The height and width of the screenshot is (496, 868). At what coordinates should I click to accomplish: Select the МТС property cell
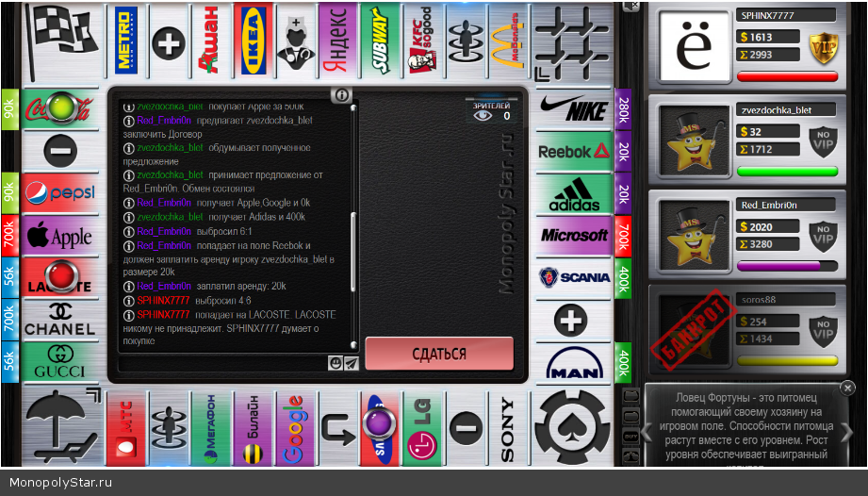click(126, 428)
